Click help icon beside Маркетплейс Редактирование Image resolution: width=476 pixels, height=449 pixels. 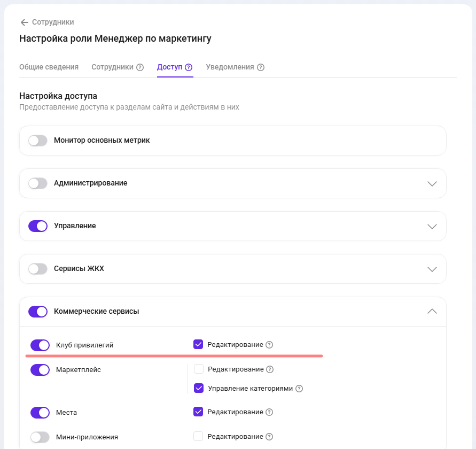pyautogui.click(x=270, y=369)
